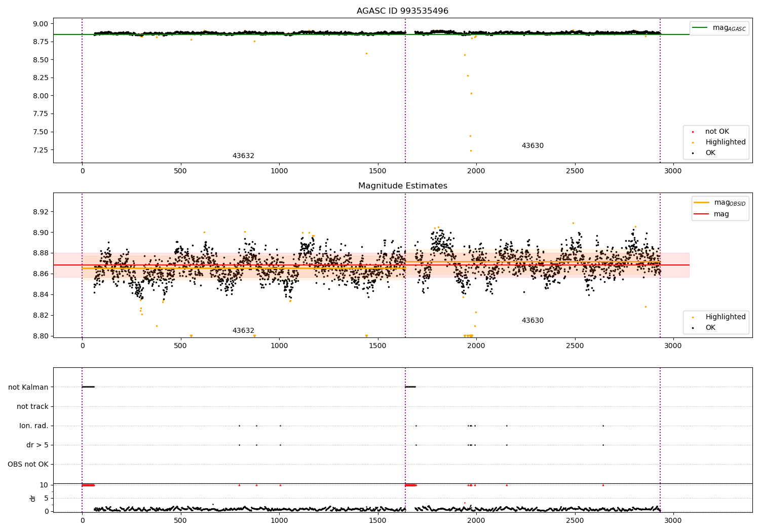Click x-axis tick 2500 in bottom plot
760x532 pixels.
(x=575, y=520)
